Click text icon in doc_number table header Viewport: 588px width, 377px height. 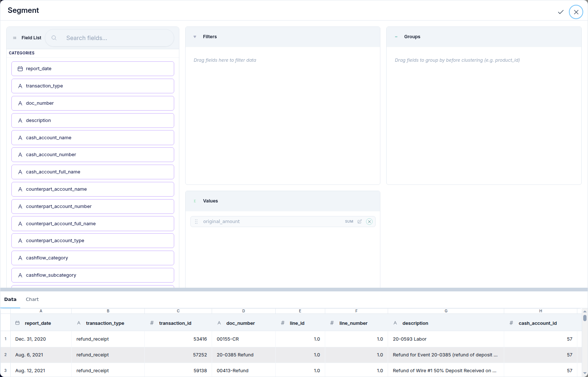tap(219, 323)
